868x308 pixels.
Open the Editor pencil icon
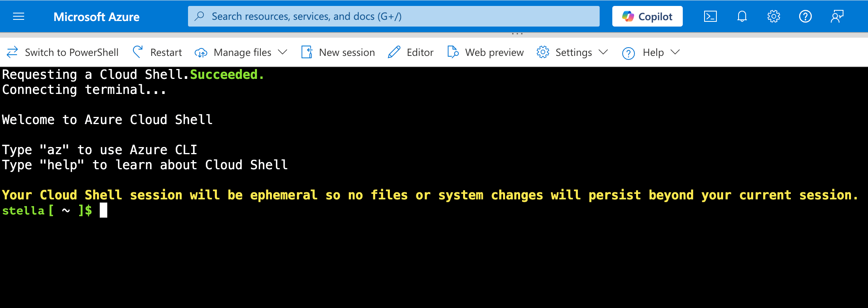tap(393, 52)
